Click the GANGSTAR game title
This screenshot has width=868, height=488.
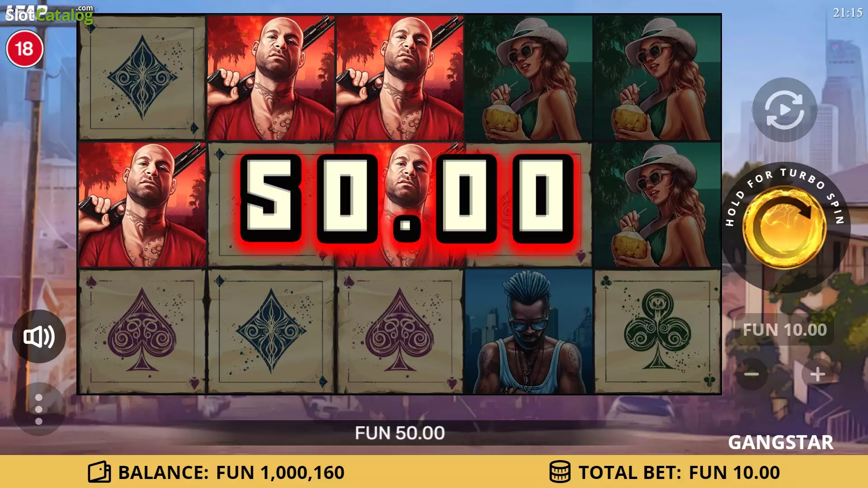tap(781, 442)
